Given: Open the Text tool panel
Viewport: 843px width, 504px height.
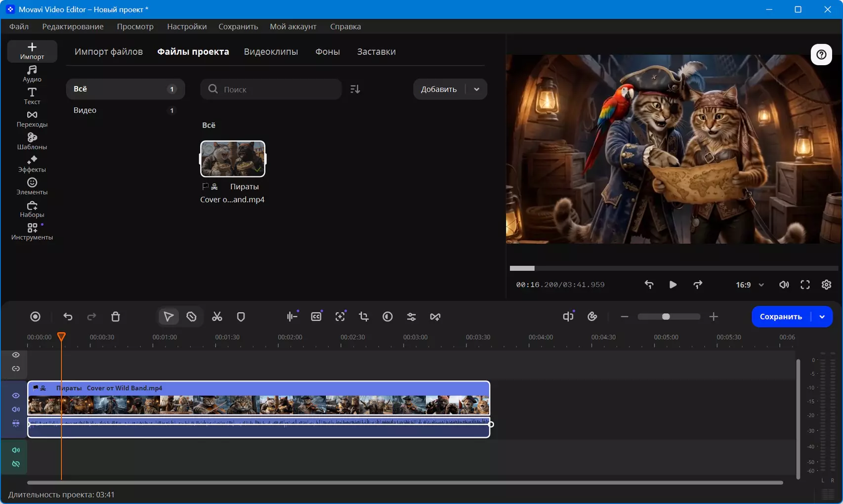Looking at the screenshot, I should 32,96.
